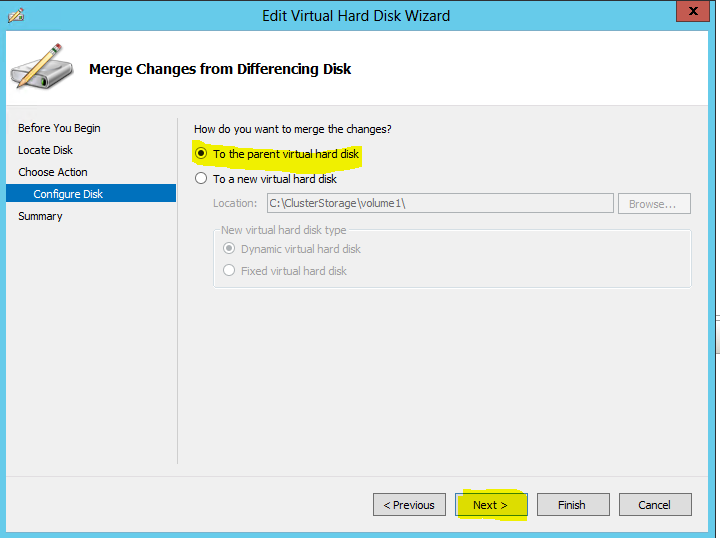
Task: Click the wizard icon in the title bar
Action: (x=15, y=15)
